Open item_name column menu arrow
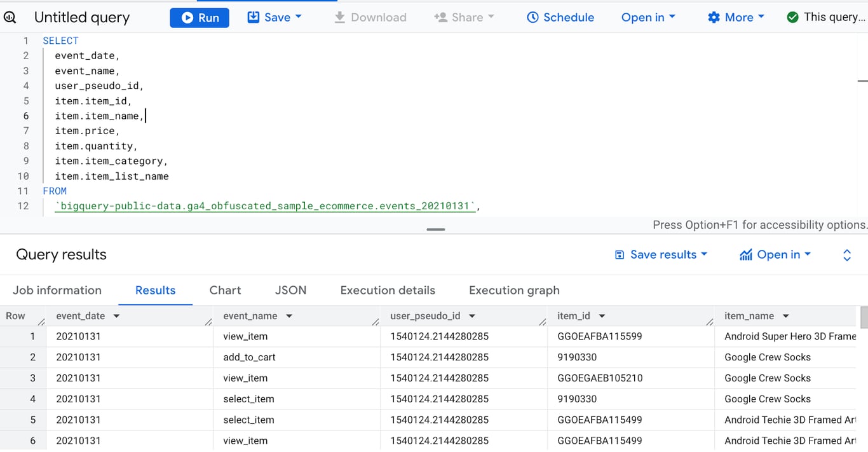Image resolution: width=868 pixels, height=452 pixels. pyautogui.click(x=785, y=316)
